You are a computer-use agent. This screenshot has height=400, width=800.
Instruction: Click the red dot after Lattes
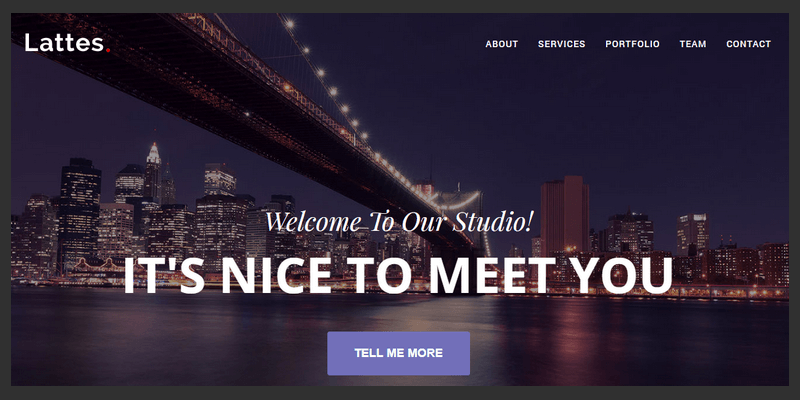[x=108, y=49]
